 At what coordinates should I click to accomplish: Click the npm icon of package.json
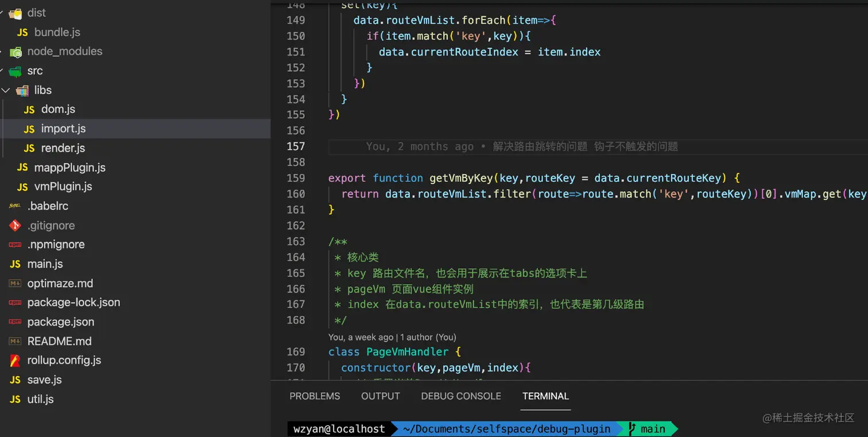coord(15,322)
